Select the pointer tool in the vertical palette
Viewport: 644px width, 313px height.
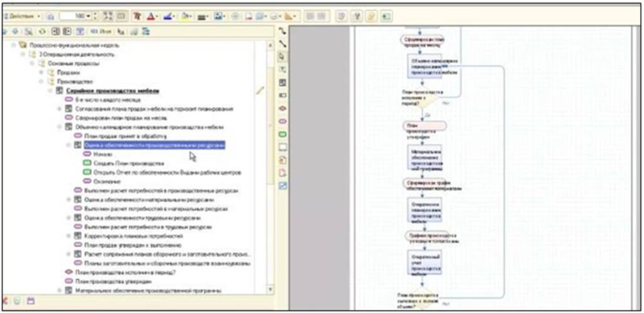click(x=282, y=56)
